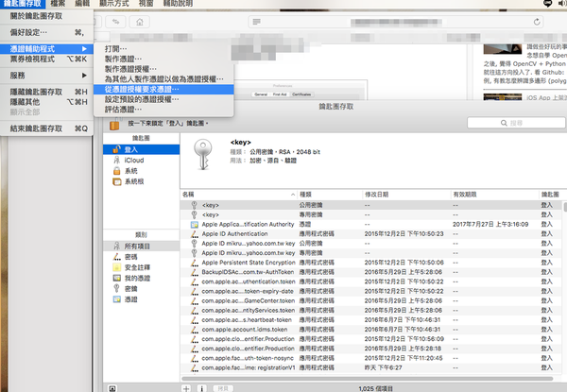
Task: Click the chat bubble icon in the menu bar
Action: (x=547, y=3)
